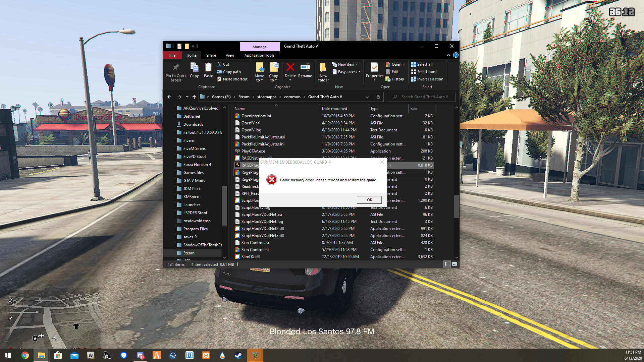Click the Search Grand Theft Auto V field
Viewport: 644px width, 362px height.
pyautogui.click(x=424, y=97)
